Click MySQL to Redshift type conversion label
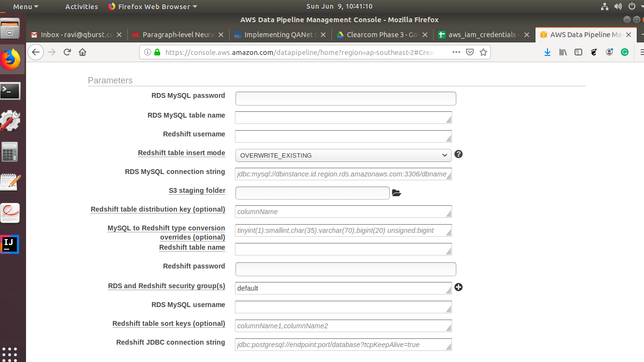The image size is (644, 362). 166,232
